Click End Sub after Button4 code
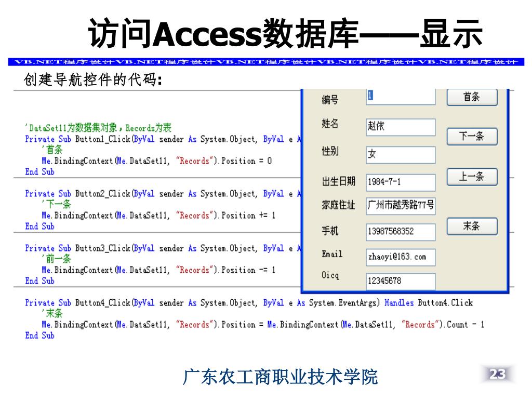This screenshot has height=399, width=532. click(39, 336)
